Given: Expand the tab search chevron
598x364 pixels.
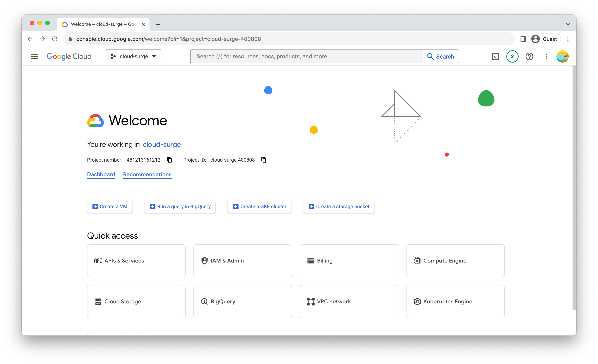Looking at the screenshot, I should click(x=568, y=24).
